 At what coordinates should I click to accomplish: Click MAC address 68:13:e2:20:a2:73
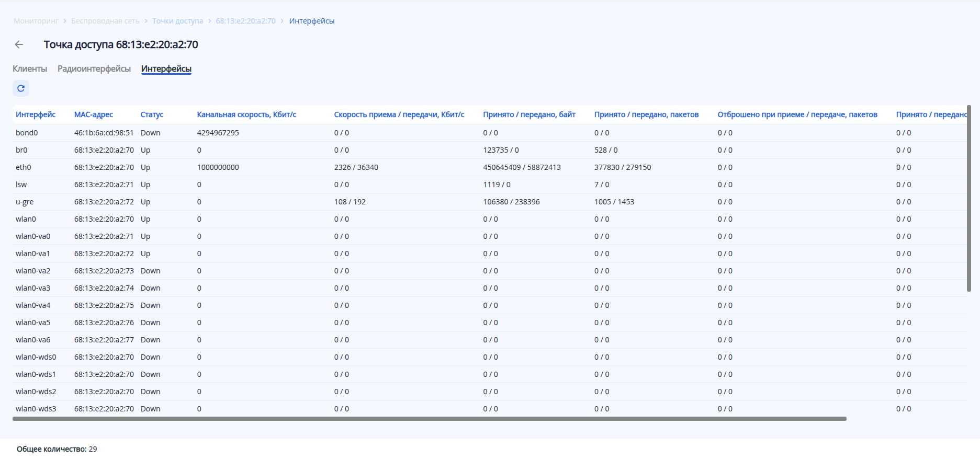(x=104, y=271)
